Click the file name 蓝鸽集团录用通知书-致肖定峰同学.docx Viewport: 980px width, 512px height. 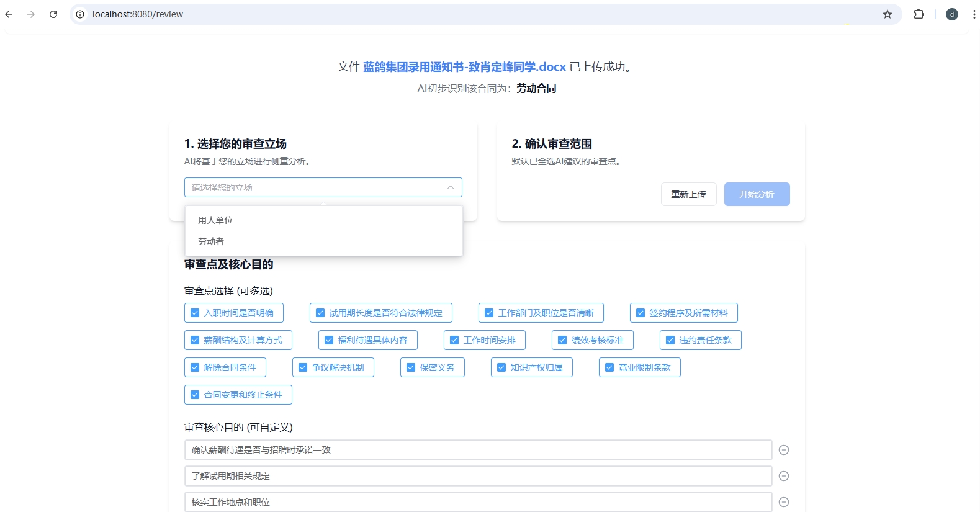tap(464, 67)
